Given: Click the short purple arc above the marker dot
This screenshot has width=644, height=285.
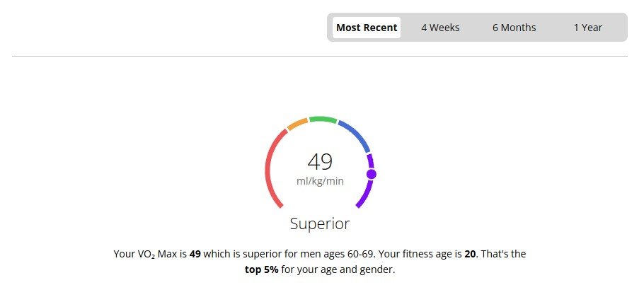Looking at the screenshot, I should tap(370, 161).
